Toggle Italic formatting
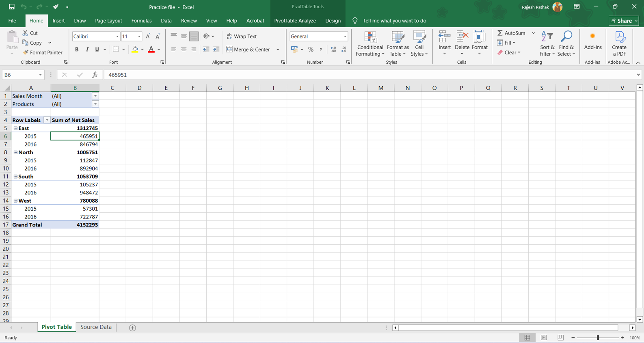The image size is (644, 343). pyautogui.click(x=87, y=50)
